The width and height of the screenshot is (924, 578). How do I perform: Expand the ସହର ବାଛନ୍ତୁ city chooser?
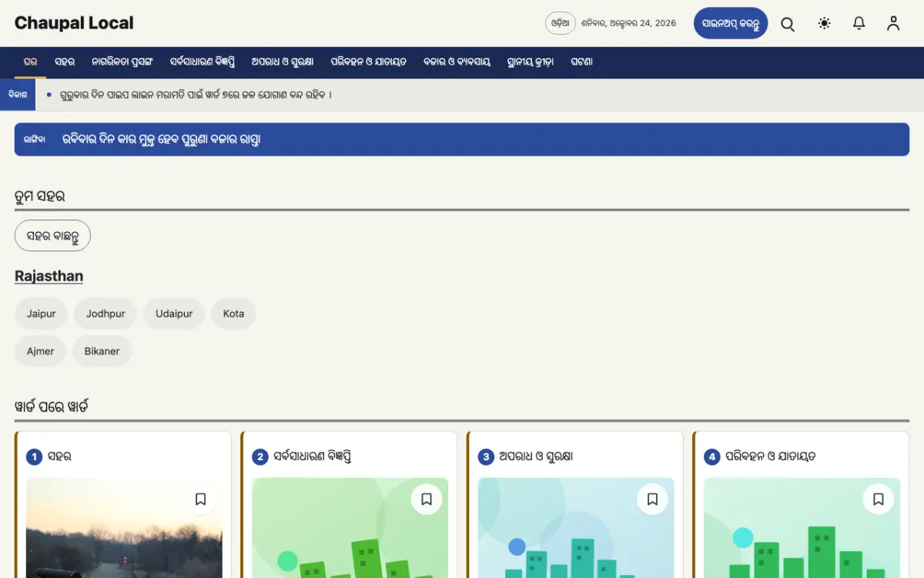coord(52,236)
